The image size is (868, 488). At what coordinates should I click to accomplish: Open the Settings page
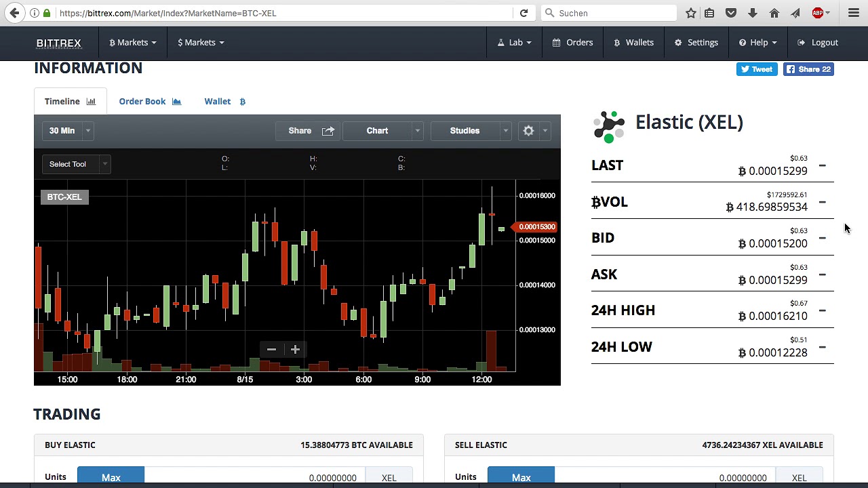click(x=696, y=43)
